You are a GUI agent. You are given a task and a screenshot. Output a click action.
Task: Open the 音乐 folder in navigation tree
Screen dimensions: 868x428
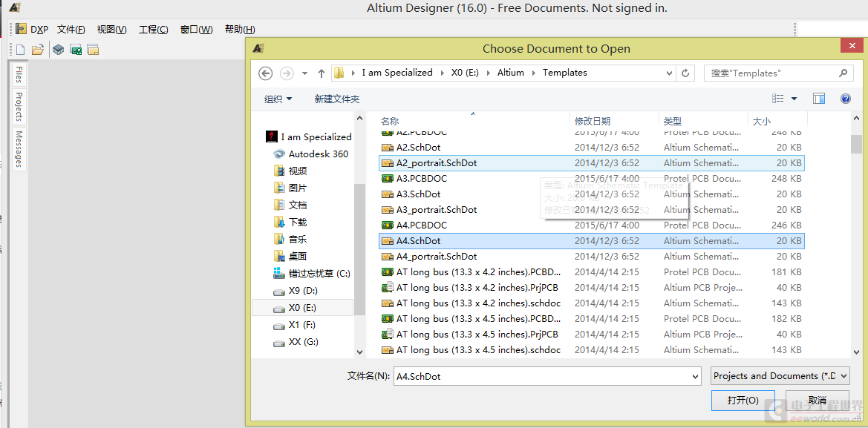coord(290,240)
